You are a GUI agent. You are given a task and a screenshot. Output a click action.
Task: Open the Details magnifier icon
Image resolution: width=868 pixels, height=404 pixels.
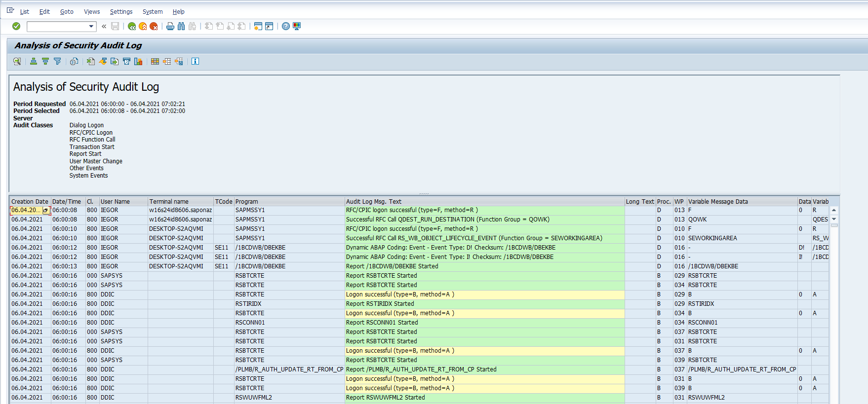click(17, 61)
